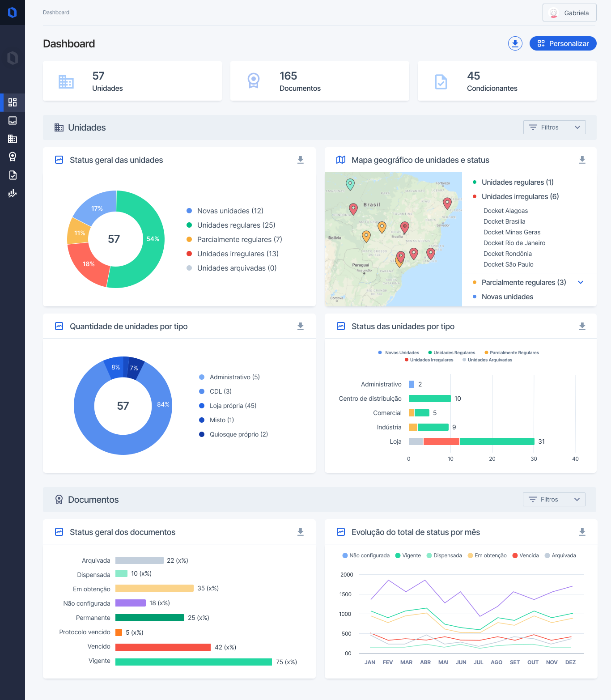The image size is (611, 700).
Task: Toggle Novas unidades (12) legend entry
Action: (225, 211)
